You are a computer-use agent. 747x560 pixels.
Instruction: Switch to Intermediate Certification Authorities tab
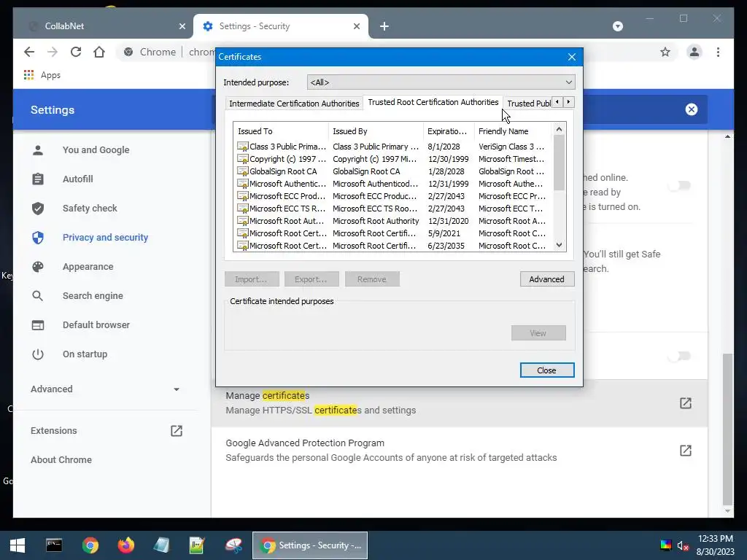(x=294, y=104)
